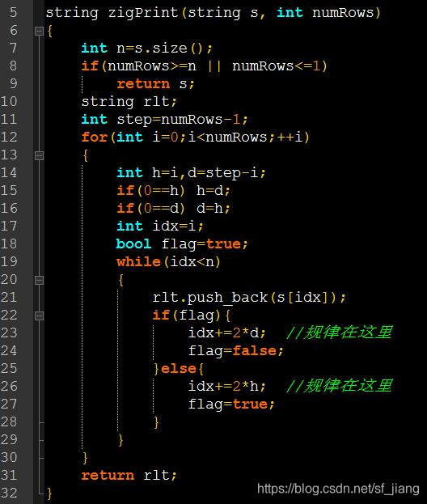Viewport: 427px width, 504px height.
Task: Click line number 19 in the gutter
Action: click(9, 261)
